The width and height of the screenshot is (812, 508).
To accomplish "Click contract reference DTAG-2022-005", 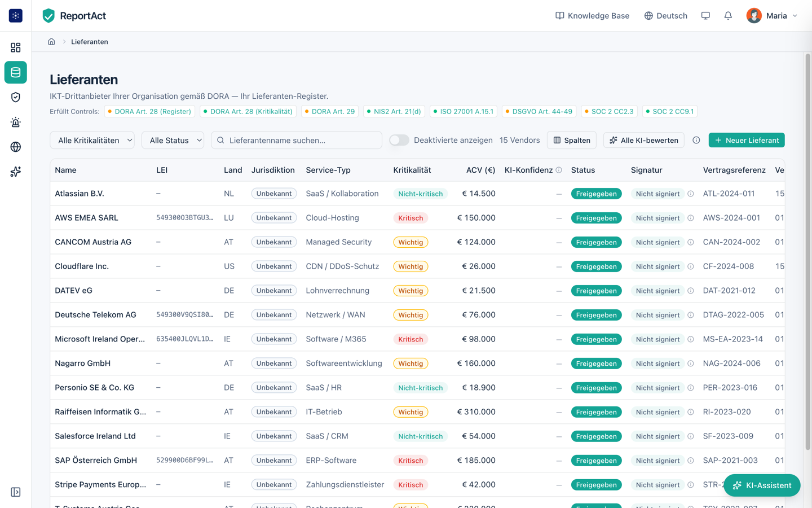I will (734, 315).
